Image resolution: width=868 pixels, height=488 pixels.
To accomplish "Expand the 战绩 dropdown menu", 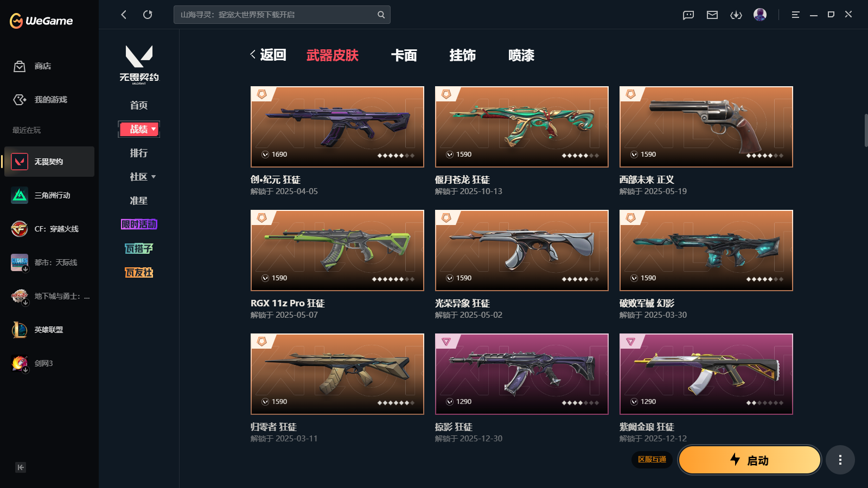I will [139, 129].
